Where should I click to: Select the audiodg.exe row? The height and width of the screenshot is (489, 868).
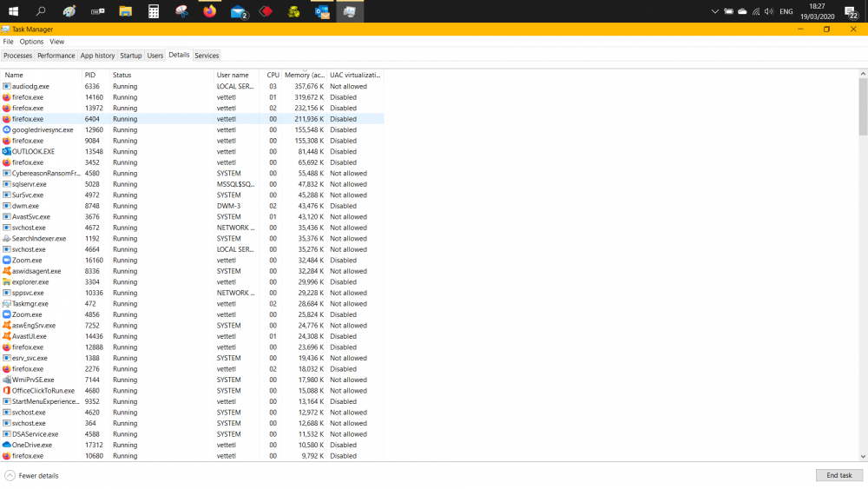point(192,86)
